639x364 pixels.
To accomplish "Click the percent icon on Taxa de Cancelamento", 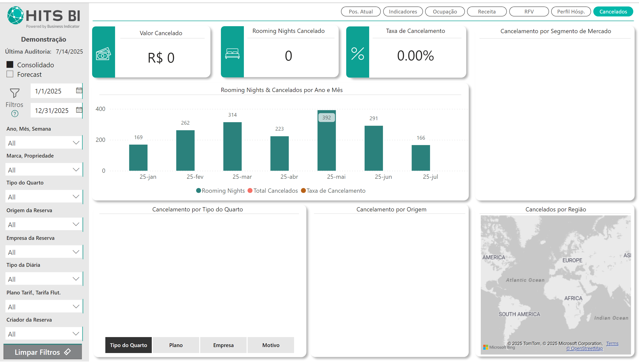I will [357, 54].
